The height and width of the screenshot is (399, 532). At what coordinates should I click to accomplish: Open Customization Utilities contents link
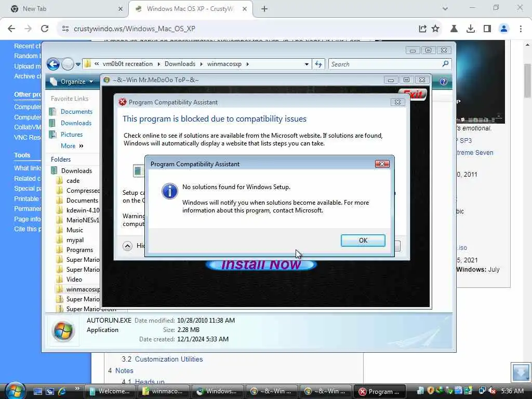(169, 360)
